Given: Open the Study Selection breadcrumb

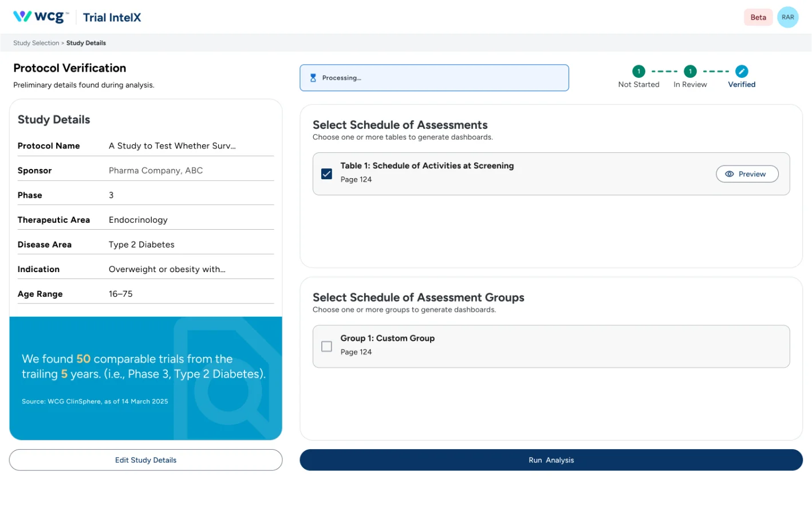Looking at the screenshot, I should (36, 42).
